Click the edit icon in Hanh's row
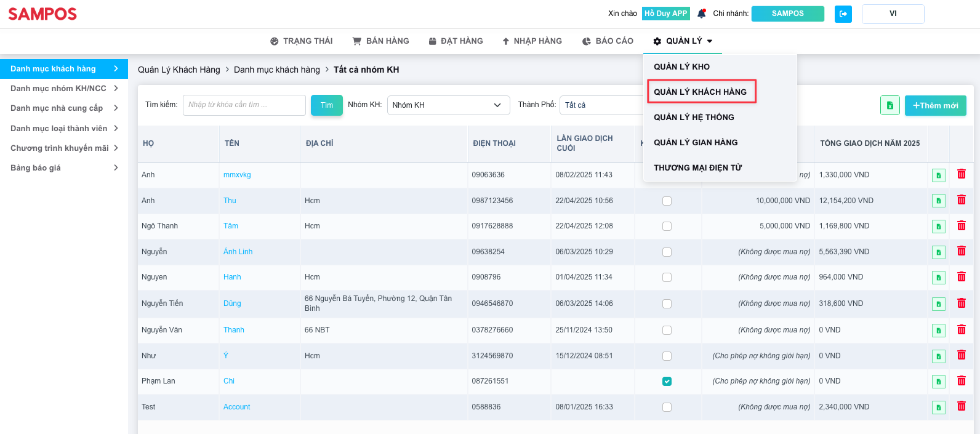 (939, 278)
